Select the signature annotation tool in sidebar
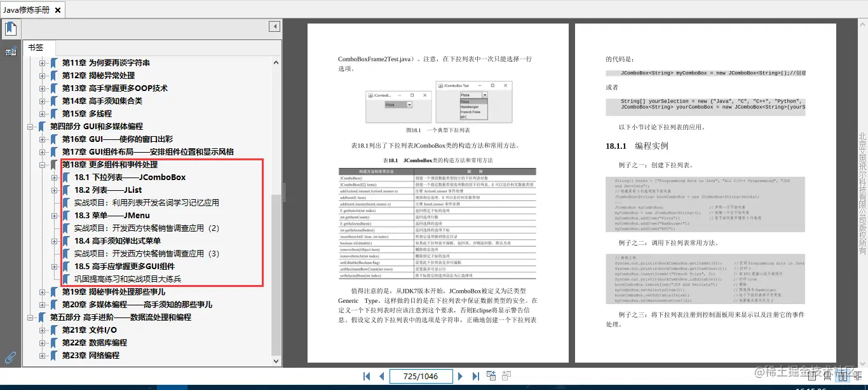This screenshot has height=390, width=868. click(11, 51)
